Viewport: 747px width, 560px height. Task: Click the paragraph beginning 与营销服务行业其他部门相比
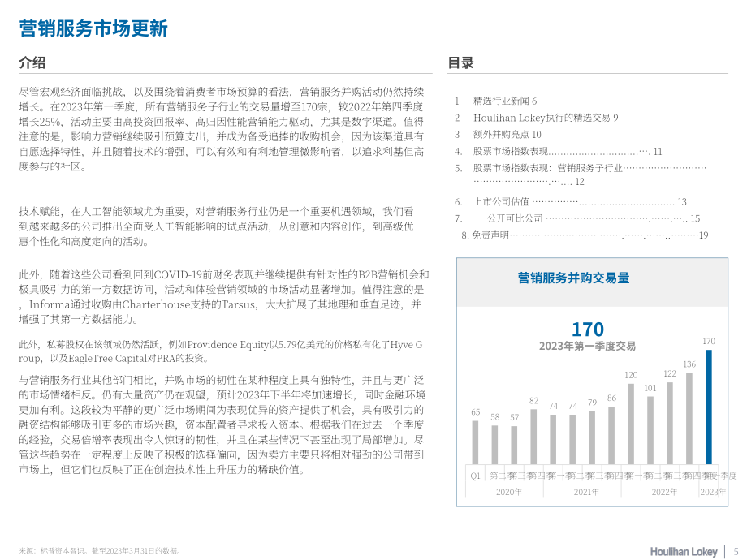pos(222,424)
